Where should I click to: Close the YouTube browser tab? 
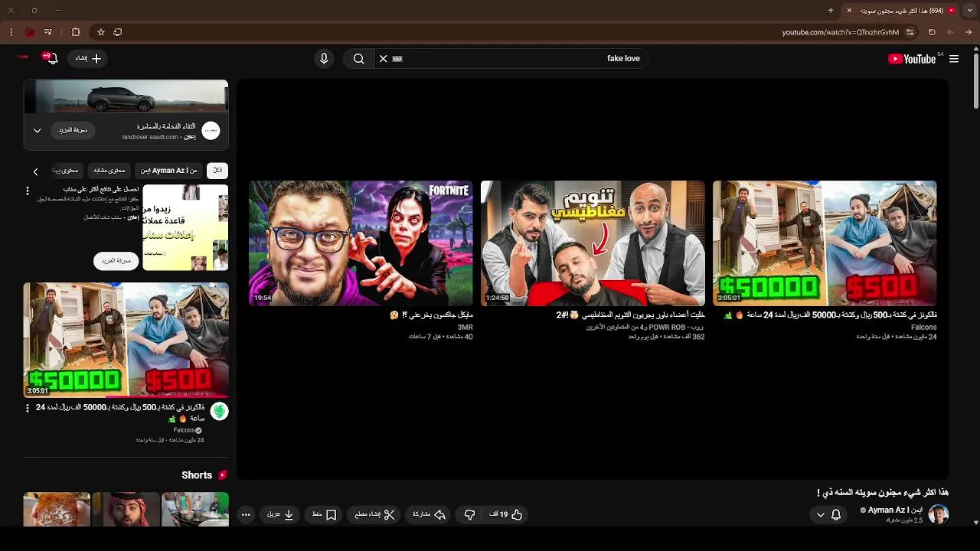tap(848, 11)
